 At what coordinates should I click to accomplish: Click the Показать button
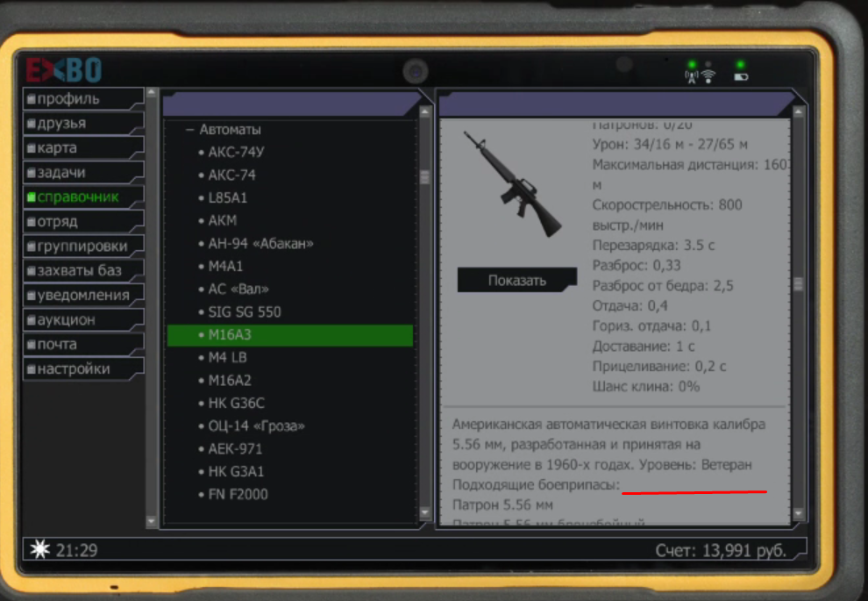coord(517,280)
